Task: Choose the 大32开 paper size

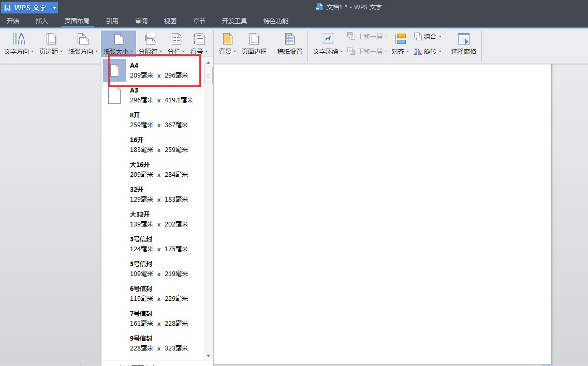Action: (153, 219)
